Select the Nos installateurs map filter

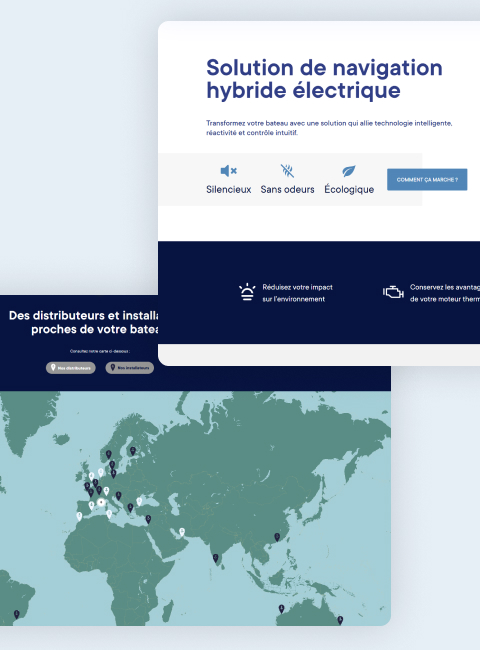(130, 368)
